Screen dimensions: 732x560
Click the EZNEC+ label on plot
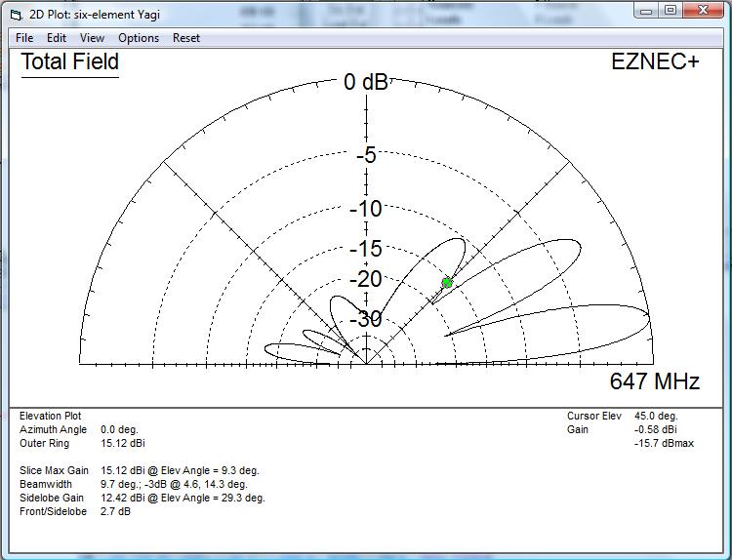[655, 61]
